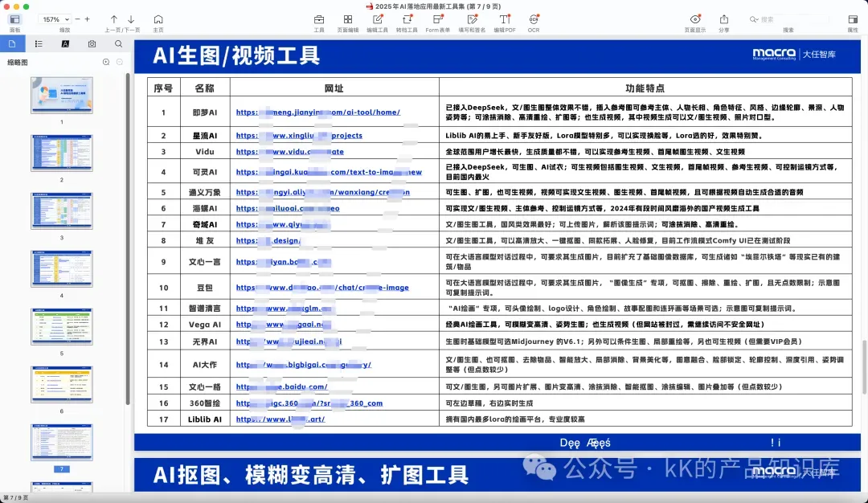Viewport: 868px width, 503px height.
Task: Open the 页面显示 page display options
Action: pos(695,19)
